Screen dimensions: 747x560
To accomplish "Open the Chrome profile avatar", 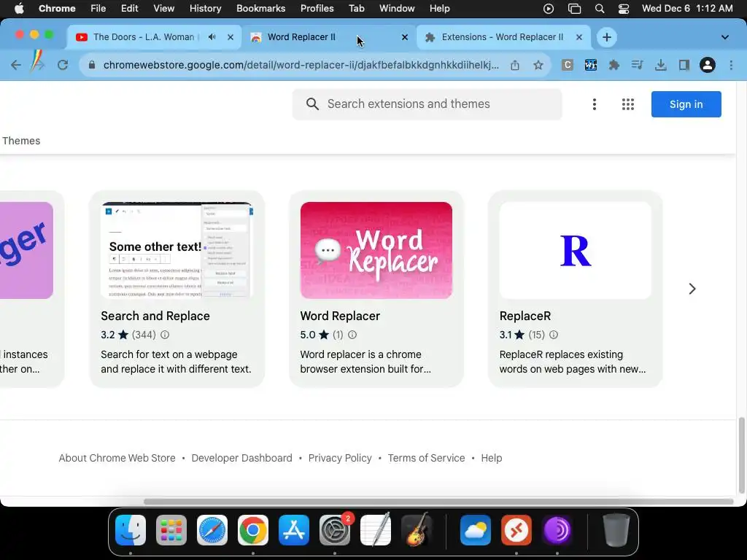I will (708, 65).
